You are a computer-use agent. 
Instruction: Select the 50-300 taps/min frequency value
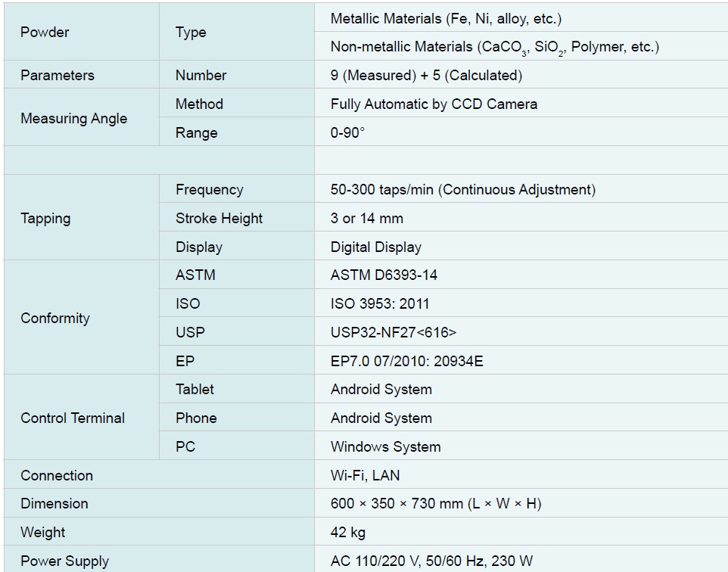pyautogui.click(x=462, y=190)
